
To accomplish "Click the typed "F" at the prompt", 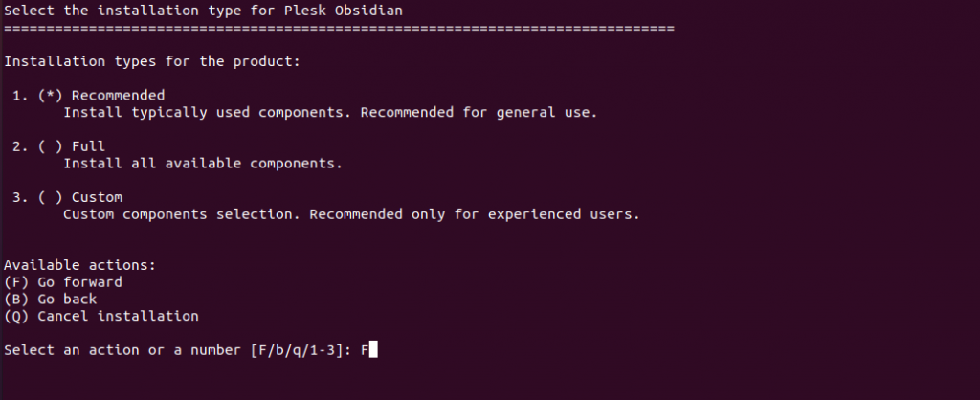I will 365,350.
